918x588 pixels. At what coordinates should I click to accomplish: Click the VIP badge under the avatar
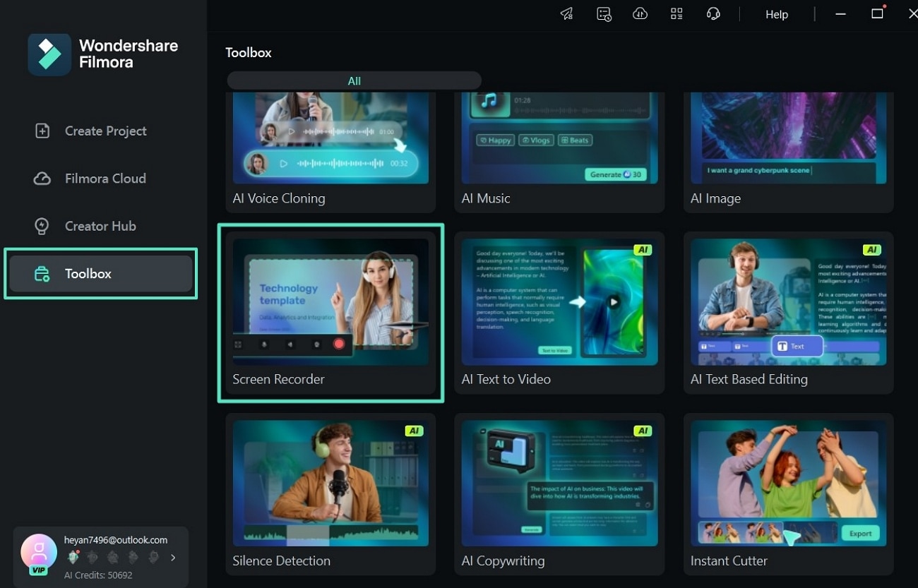click(38, 570)
